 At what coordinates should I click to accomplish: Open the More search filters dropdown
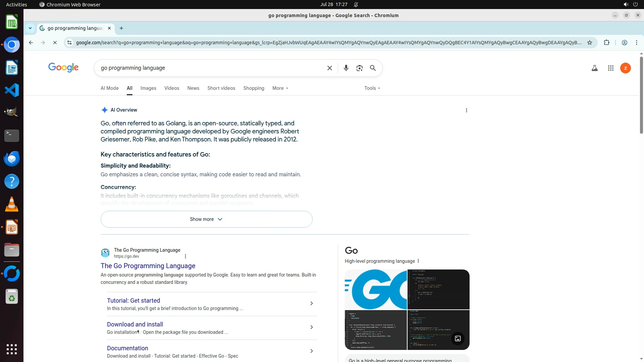point(280,88)
